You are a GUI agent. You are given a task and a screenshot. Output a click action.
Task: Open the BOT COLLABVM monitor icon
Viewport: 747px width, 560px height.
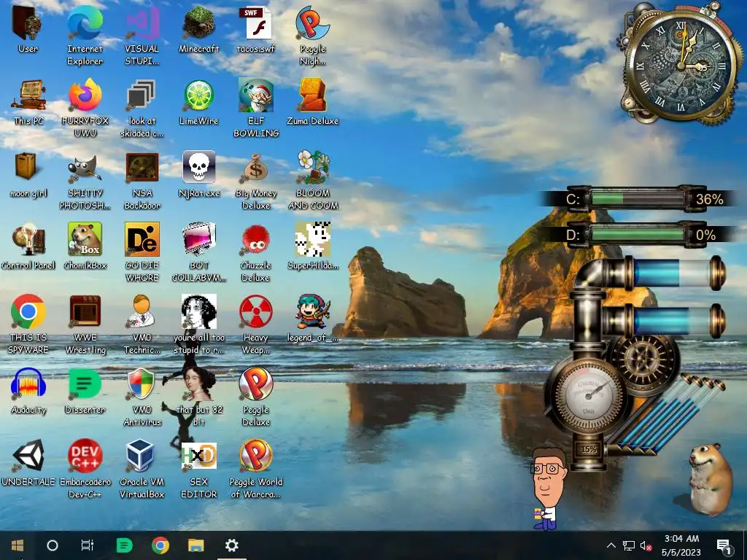(x=198, y=239)
